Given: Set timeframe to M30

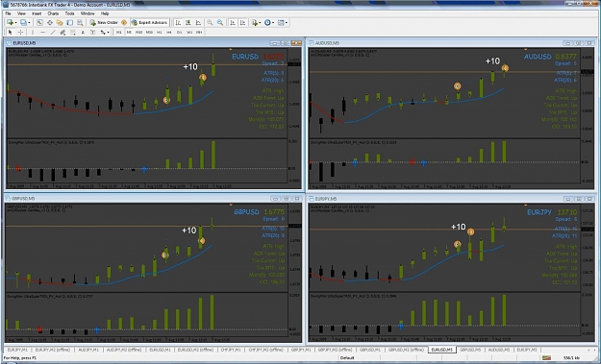Looking at the screenshot, I should coord(149,32).
